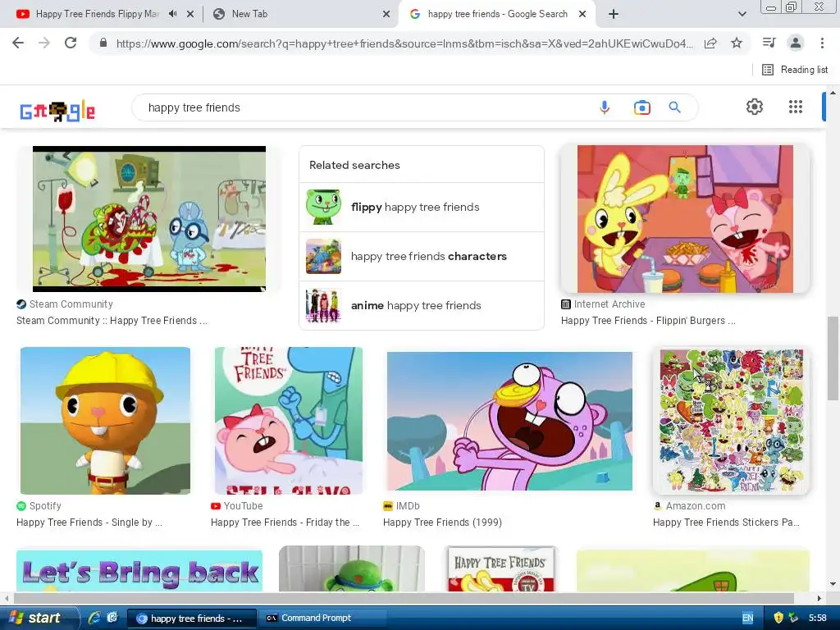The height and width of the screenshot is (630, 840).
Task: Reload the current page
Action: pyautogui.click(x=71, y=43)
